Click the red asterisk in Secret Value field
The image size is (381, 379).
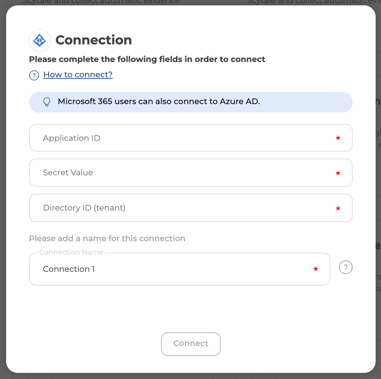[x=338, y=173]
